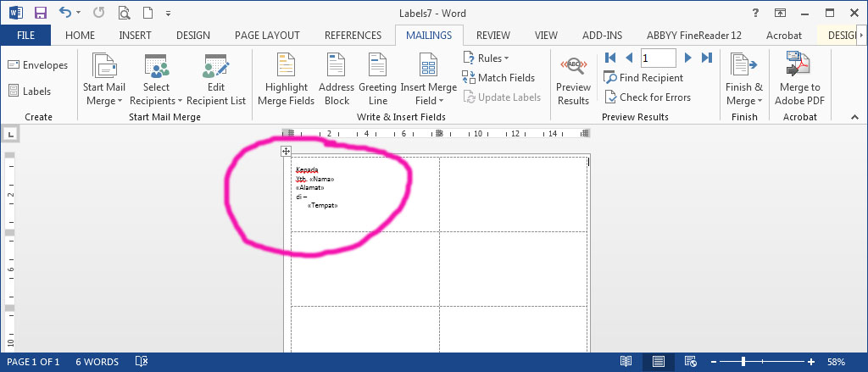Go to the next record

coord(688,58)
